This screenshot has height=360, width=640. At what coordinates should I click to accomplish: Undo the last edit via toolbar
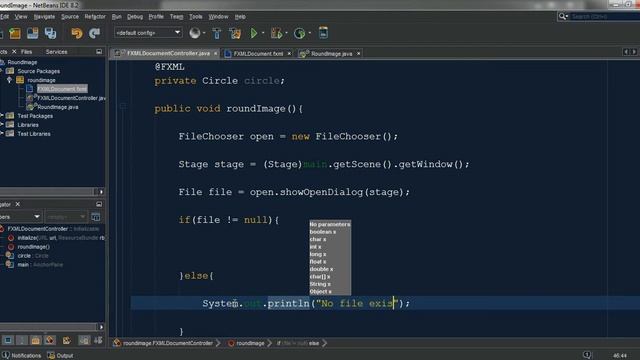tap(77, 33)
